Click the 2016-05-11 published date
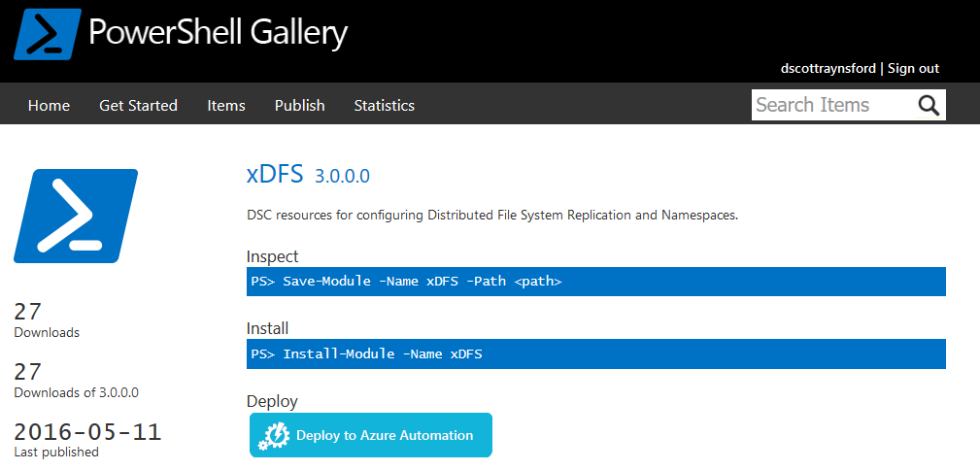The image size is (980, 470). [87, 432]
